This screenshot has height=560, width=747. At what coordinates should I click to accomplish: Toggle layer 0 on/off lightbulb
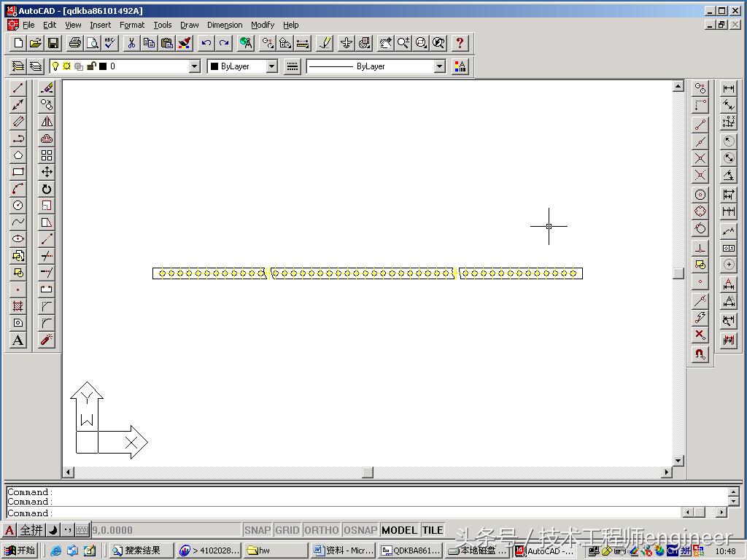[55, 66]
